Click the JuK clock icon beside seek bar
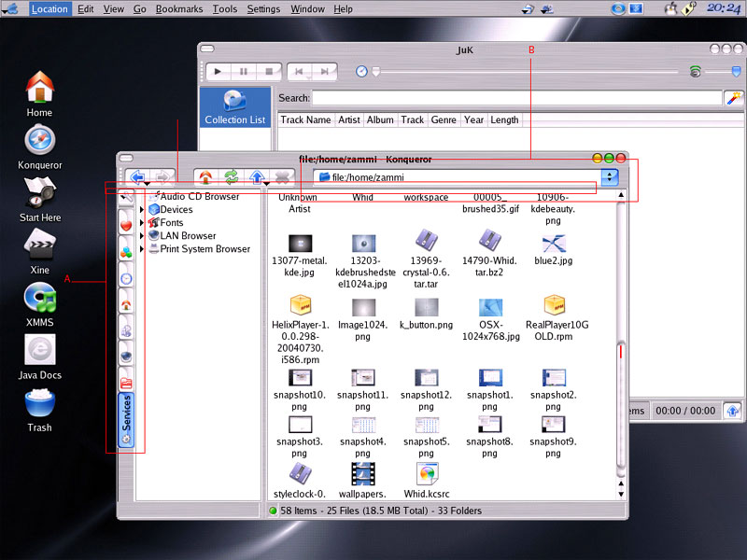This screenshot has width=747, height=560. tap(361, 72)
